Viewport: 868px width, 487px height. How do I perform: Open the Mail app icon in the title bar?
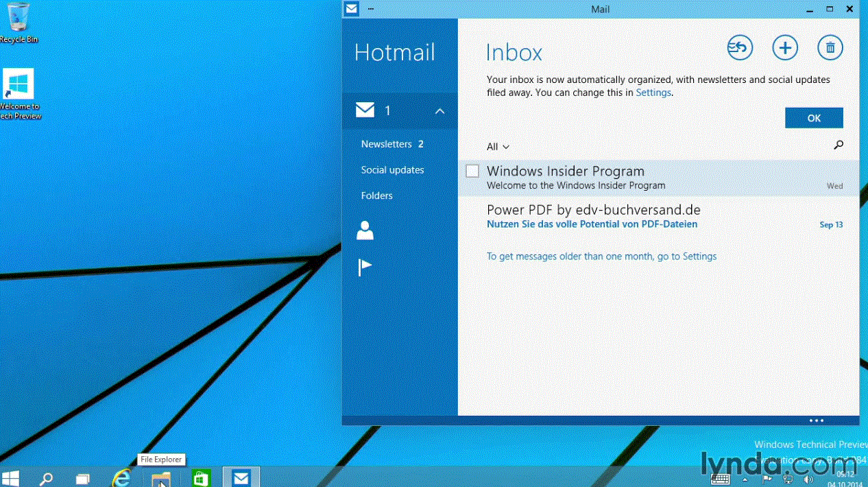pyautogui.click(x=352, y=9)
